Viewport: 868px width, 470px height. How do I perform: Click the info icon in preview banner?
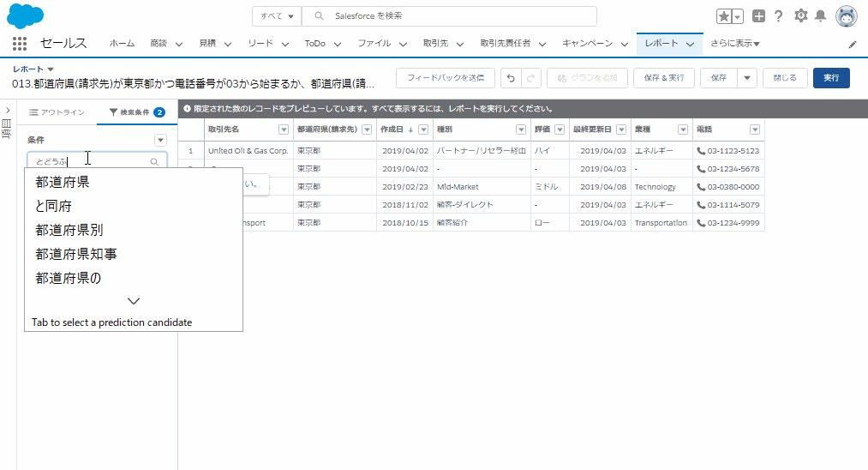(x=187, y=109)
